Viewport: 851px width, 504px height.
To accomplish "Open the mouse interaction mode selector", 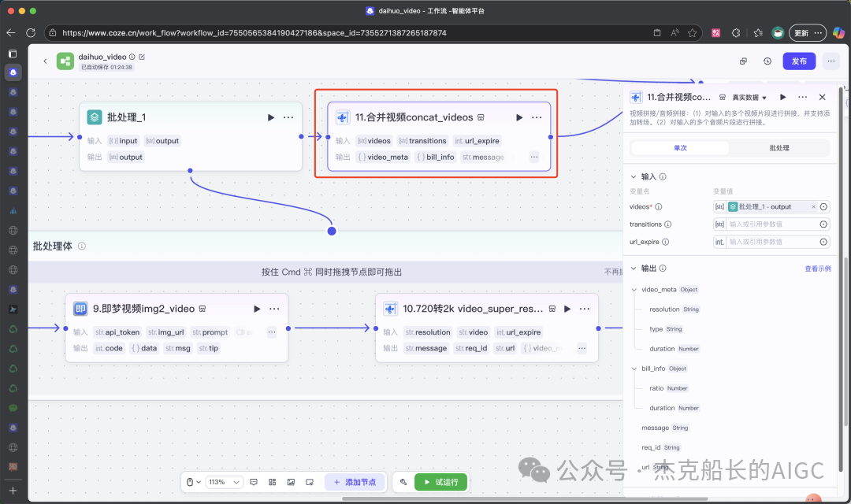I will 193,482.
